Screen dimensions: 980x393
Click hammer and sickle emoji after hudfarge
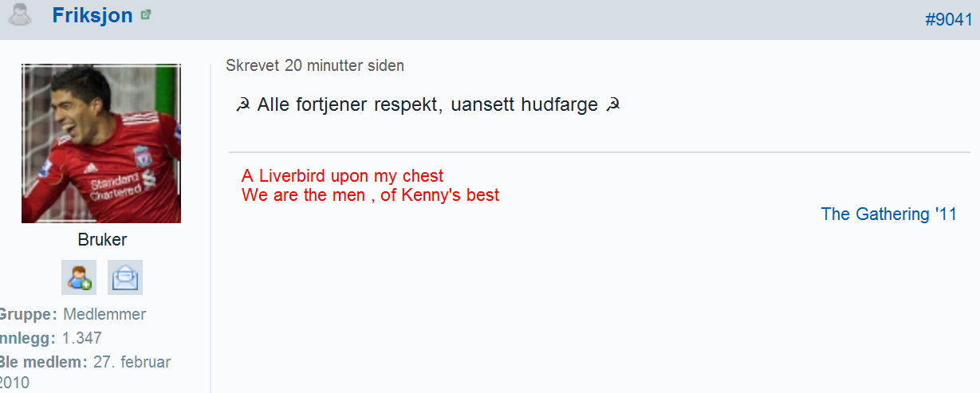(x=612, y=105)
